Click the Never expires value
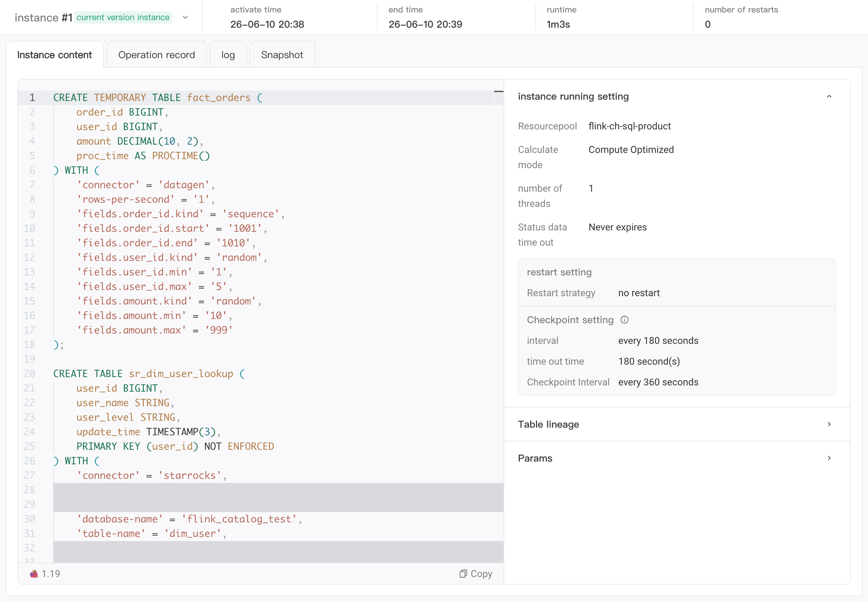 [617, 227]
